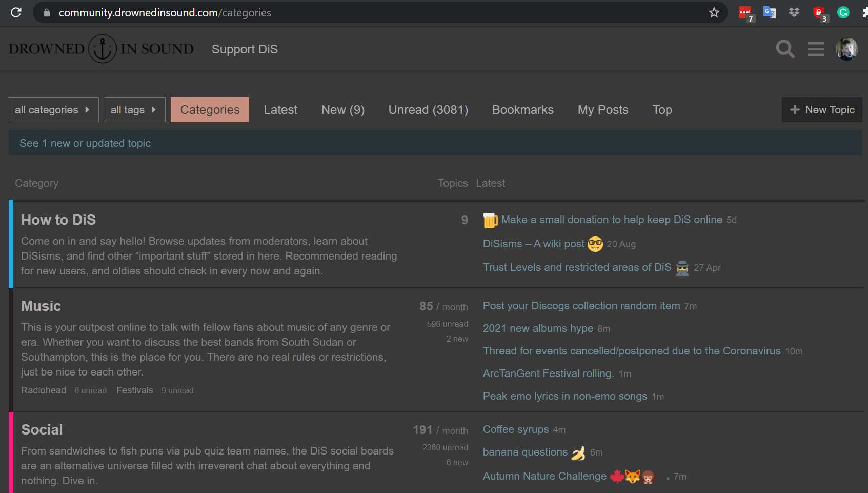Open the hamburger menu icon

(816, 49)
